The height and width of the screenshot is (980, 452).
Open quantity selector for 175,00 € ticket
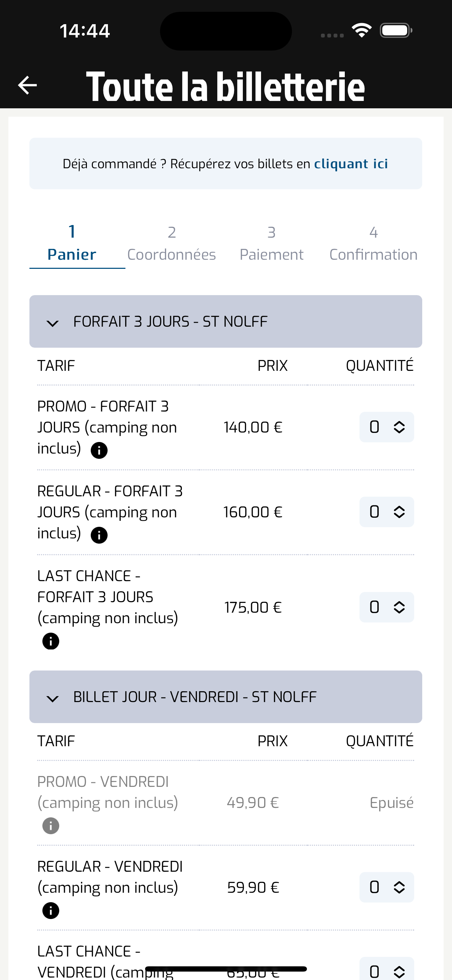pyautogui.click(x=386, y=607)
